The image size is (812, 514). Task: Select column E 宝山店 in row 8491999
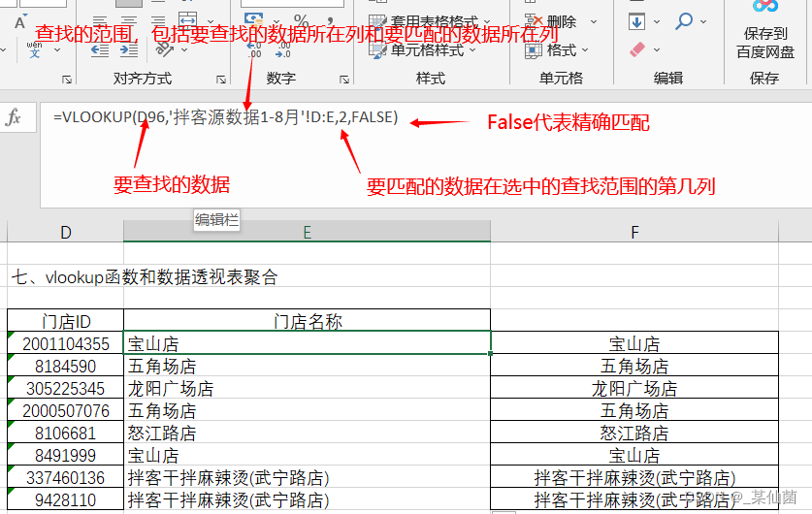pyautogui.click(x=307, y=455)
